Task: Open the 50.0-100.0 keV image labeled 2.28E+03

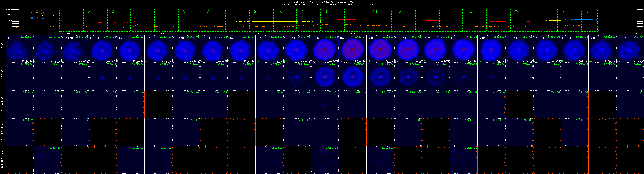Action: pyautogui.click(x=464, y=160)
